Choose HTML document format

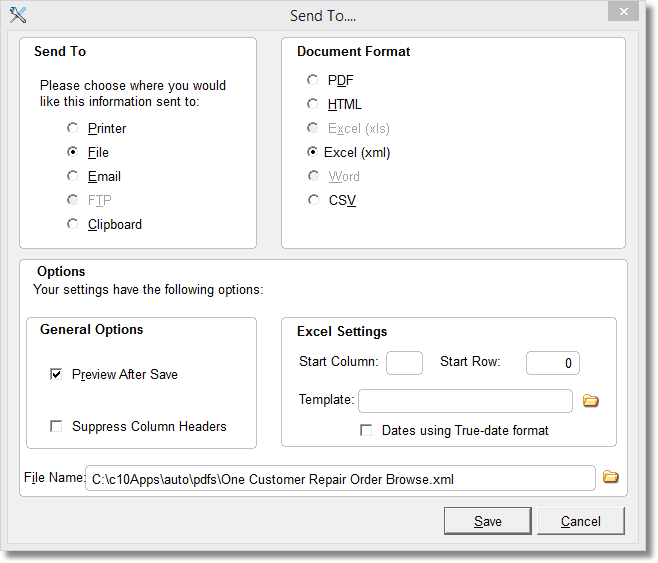pos(313,104)
